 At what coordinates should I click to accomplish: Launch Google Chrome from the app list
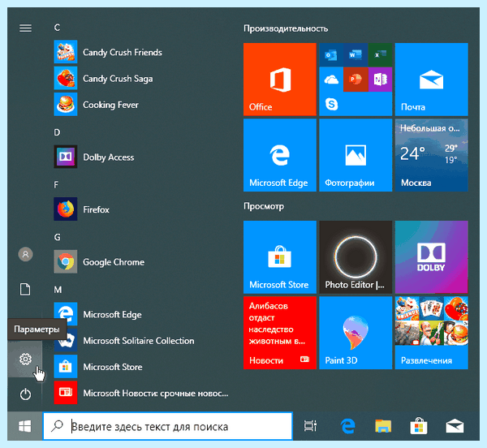[66, 261]
